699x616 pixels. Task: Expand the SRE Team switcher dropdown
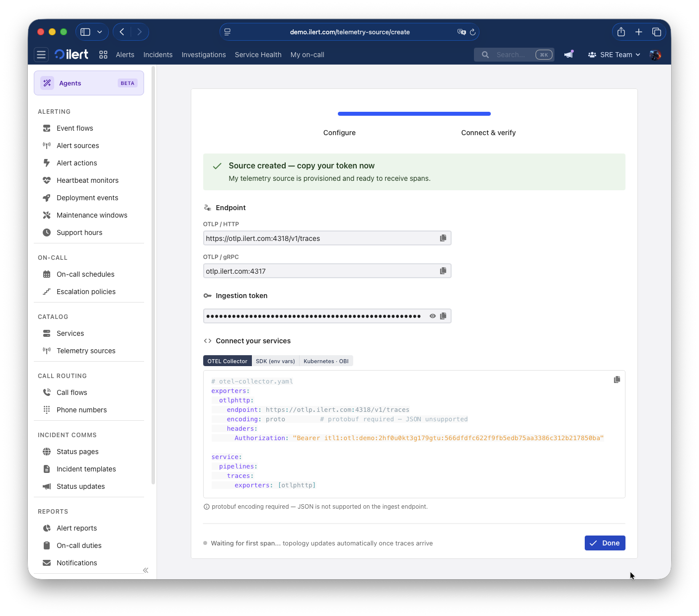(x=614, y=55)
